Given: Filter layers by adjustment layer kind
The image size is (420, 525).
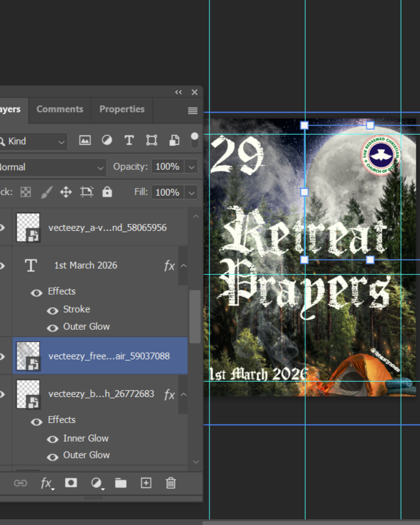Looking at the screenshot, I should coord(107,140).
